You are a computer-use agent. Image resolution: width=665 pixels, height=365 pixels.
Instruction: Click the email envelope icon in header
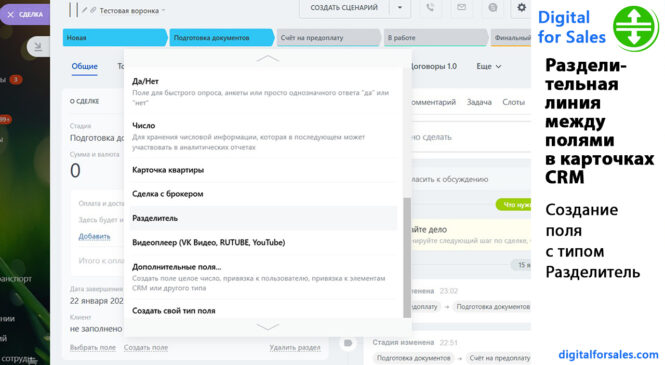tap(461, 8)
